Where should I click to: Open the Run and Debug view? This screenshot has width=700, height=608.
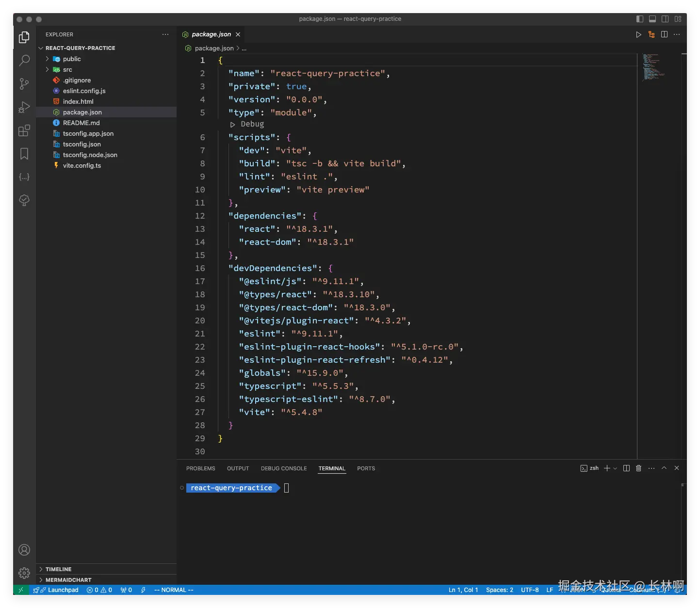pos(24,107)
